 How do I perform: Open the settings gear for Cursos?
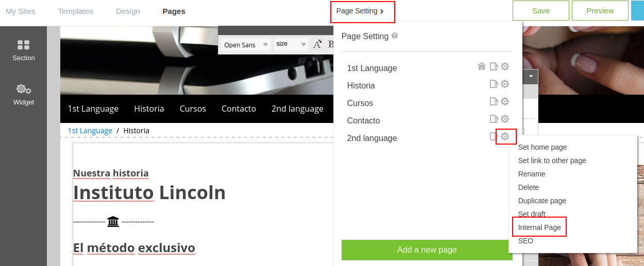click(505, 101)
